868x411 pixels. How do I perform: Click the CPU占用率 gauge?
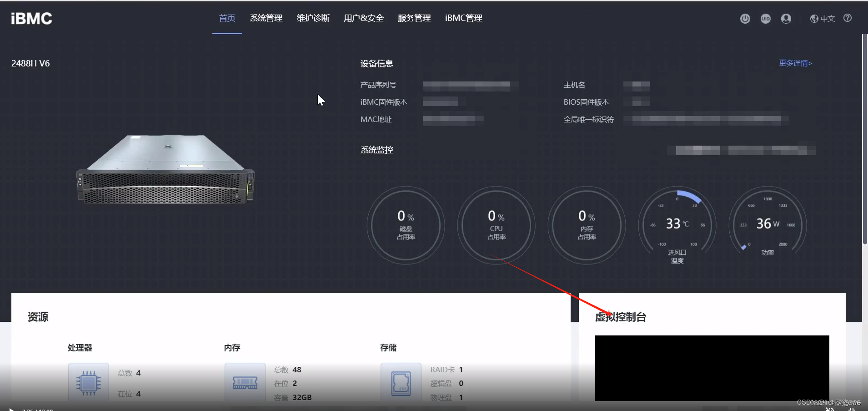click(496, 225)
